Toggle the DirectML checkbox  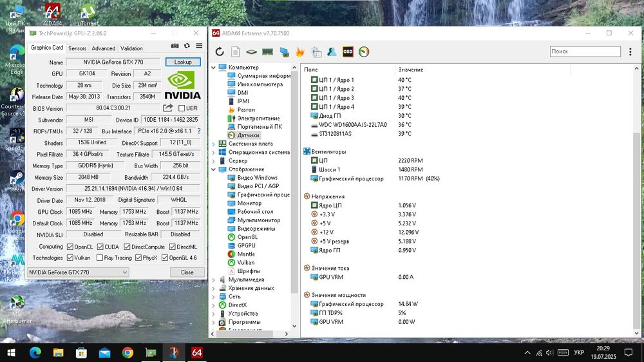click(x=172, y=247)
